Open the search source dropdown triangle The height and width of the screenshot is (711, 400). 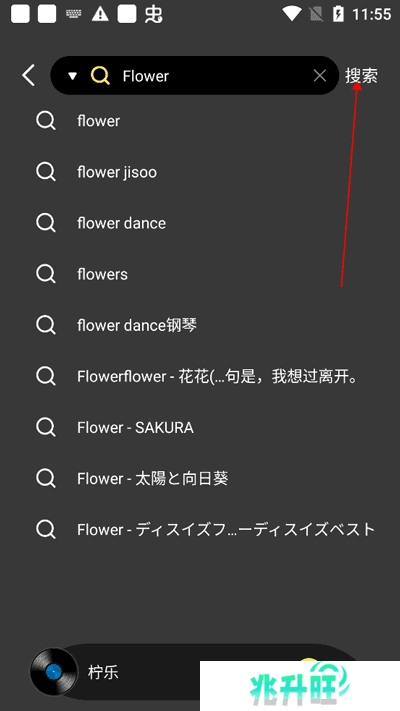[72, 76]
